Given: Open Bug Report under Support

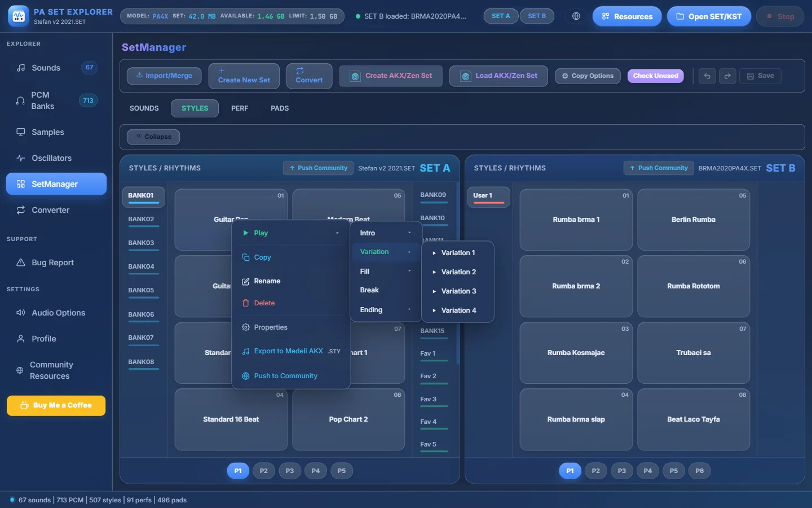Looking at the screenshot, I should tap(56, 262).
